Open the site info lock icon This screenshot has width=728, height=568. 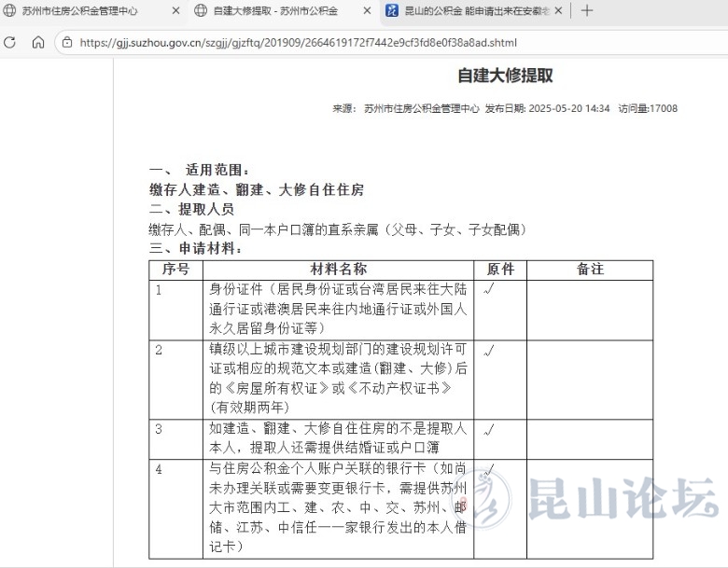click(x=67, y=43)
